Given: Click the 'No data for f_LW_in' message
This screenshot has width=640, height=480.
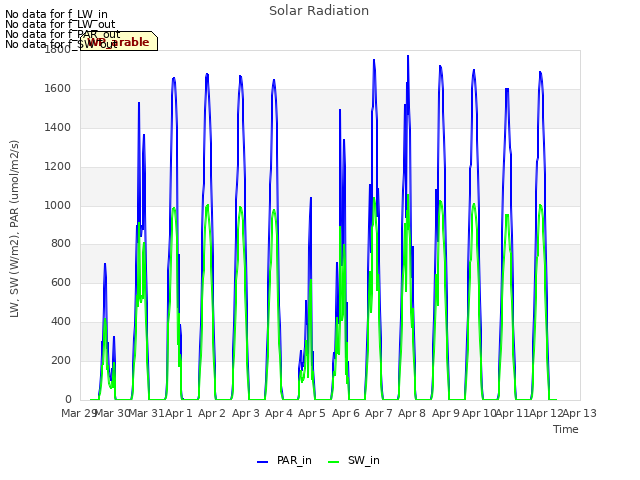Looking at the screenshot, I should [56, 14].
